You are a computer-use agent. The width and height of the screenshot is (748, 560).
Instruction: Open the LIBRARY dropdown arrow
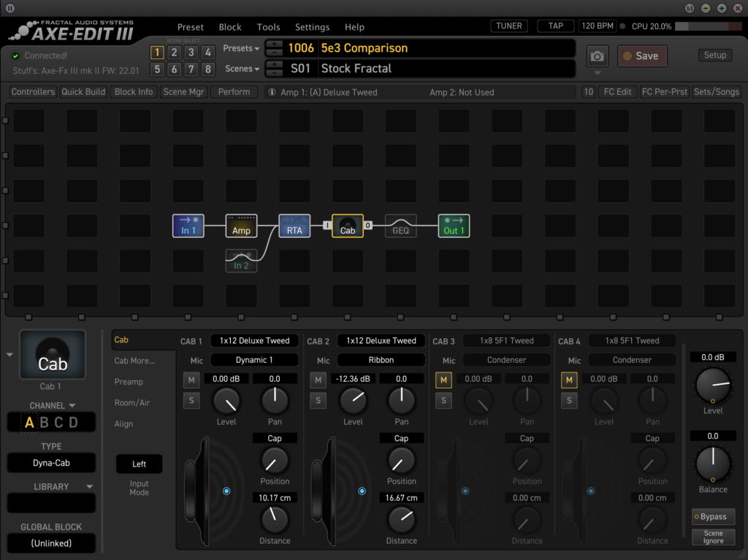[x=89, y=486]
